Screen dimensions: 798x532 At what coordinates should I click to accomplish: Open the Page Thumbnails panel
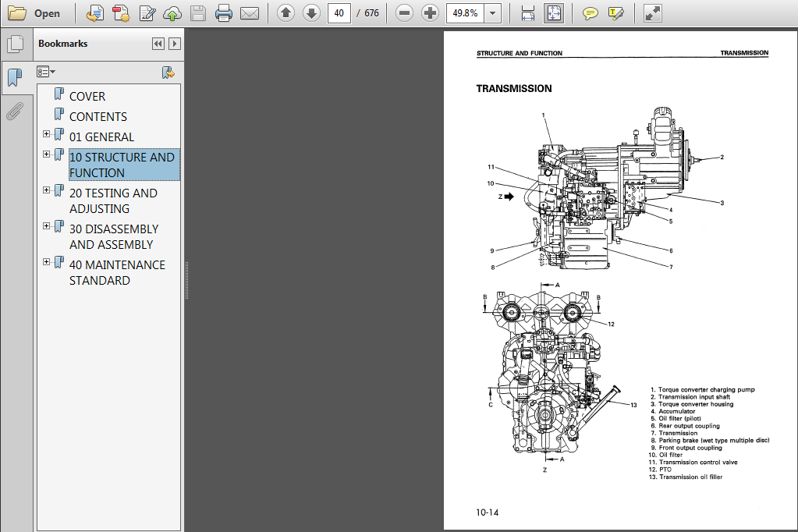[x=14, y=44]
